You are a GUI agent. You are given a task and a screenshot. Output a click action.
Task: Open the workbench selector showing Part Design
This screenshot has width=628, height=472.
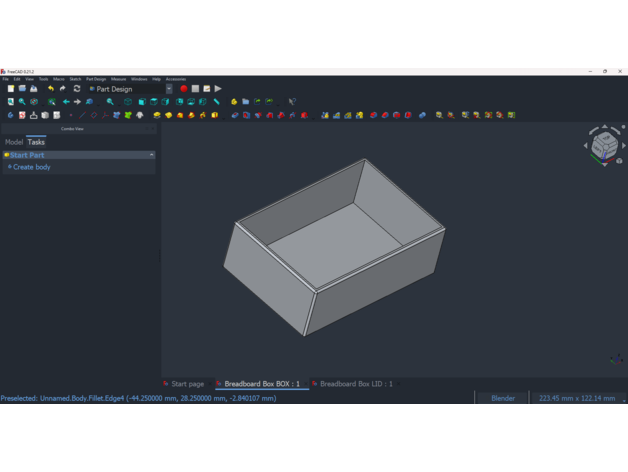click(x=130, y=89)
